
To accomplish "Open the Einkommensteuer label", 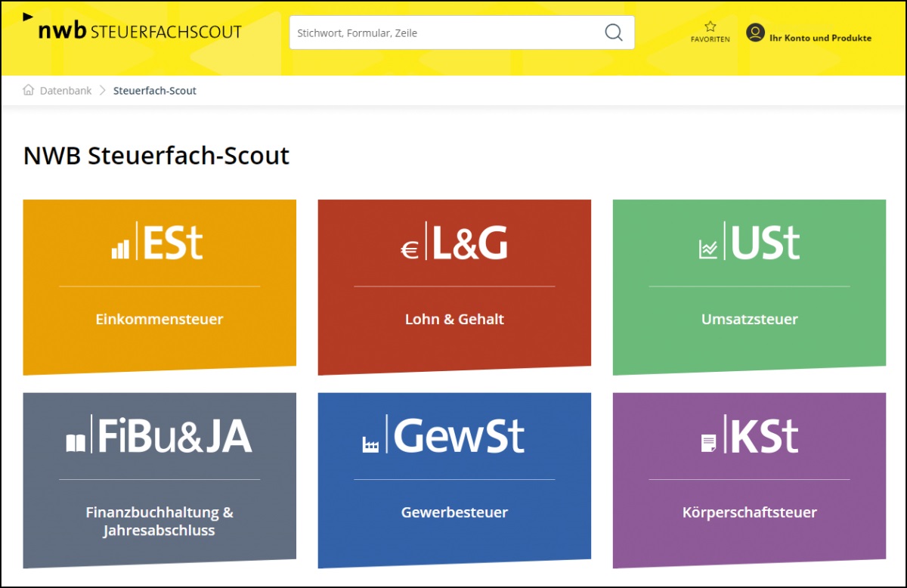I will [159, 319].
